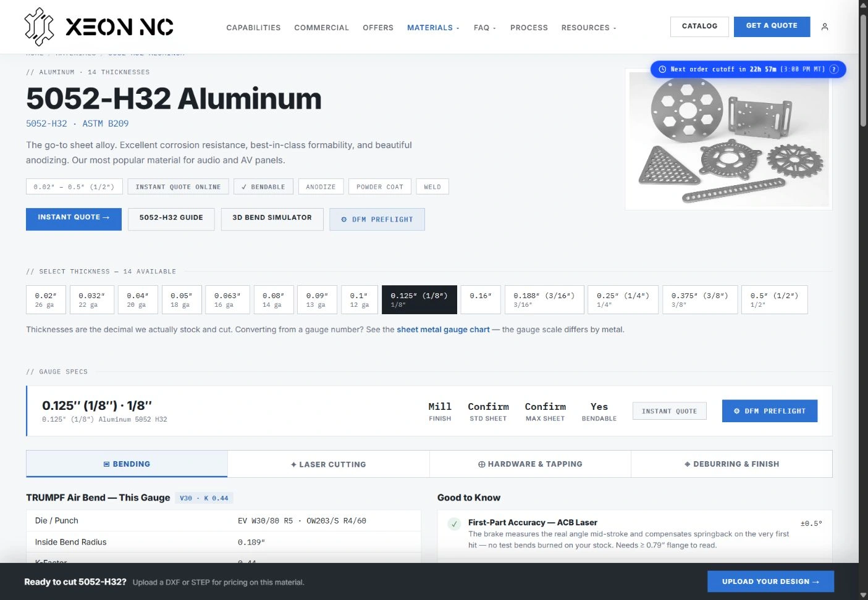Screen dimensions: 868x600
Task: Open the Process menu item
Action: tap(529, 28)
